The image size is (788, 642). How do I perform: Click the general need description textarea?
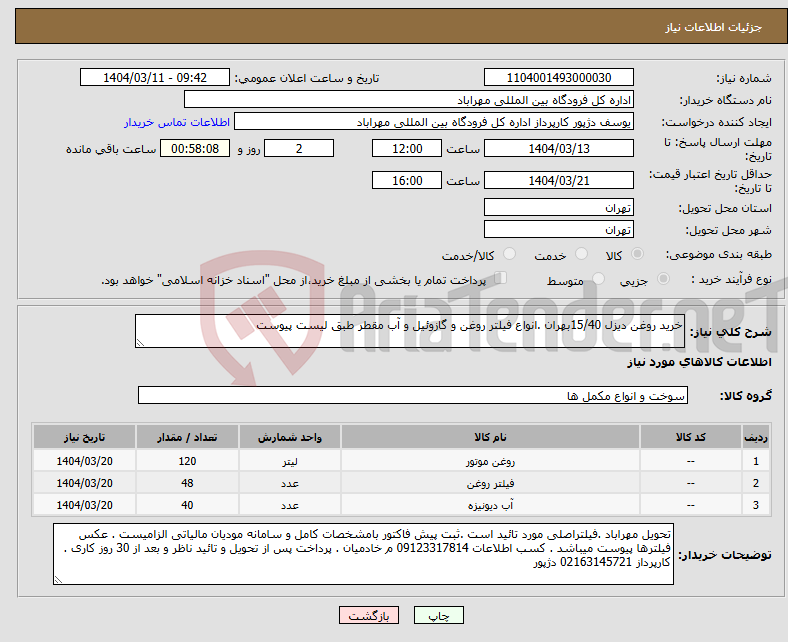(x=410, y=331)
